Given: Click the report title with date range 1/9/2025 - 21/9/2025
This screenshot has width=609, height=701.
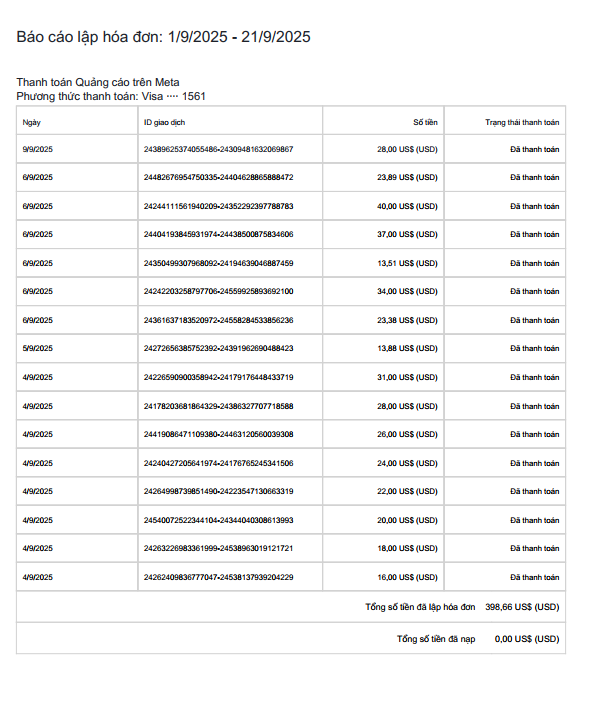Looking at the screenshot, I should click(x=163, y=37).
